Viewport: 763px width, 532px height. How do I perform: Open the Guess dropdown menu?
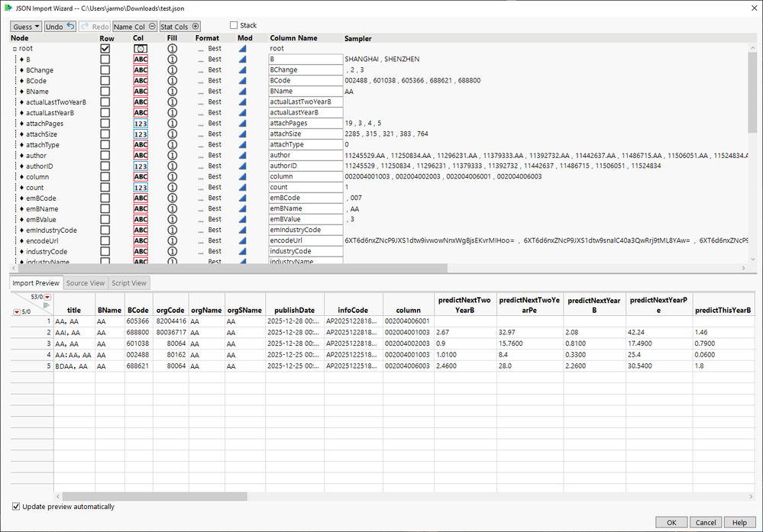click(x=27, y=26)
